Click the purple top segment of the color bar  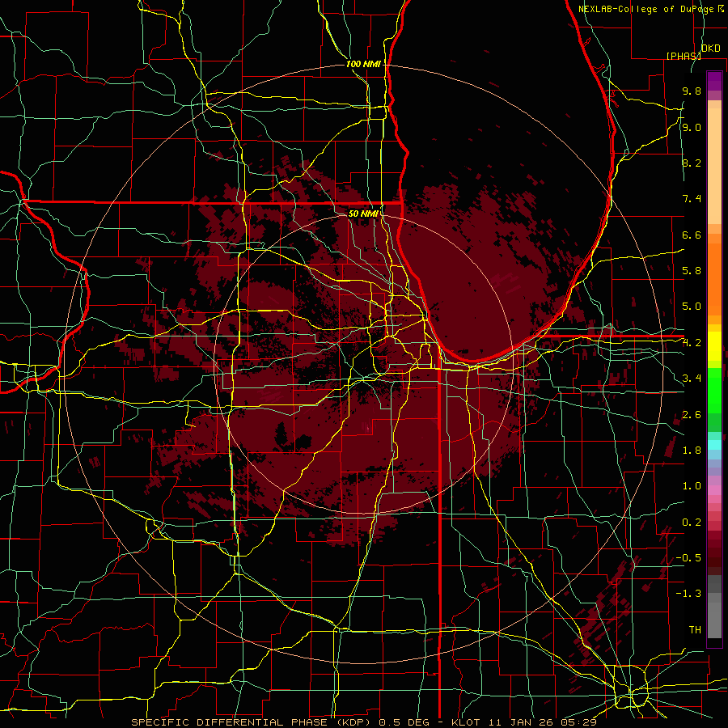(714, 81)
